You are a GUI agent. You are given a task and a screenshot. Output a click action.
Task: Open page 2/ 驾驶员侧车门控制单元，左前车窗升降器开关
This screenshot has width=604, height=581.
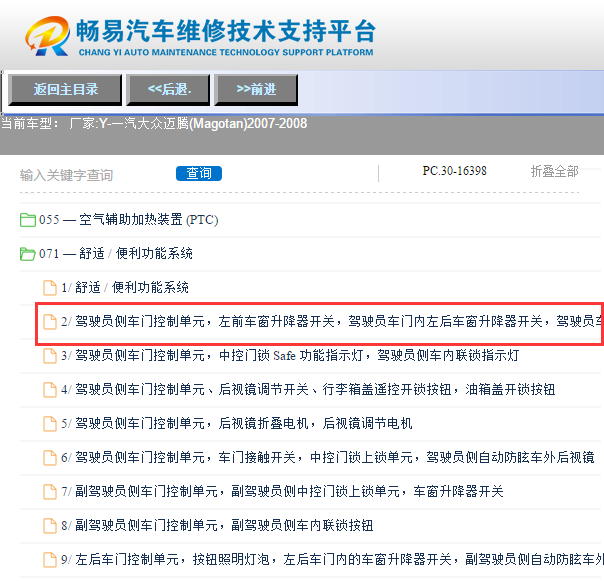[x=332, y=321]
